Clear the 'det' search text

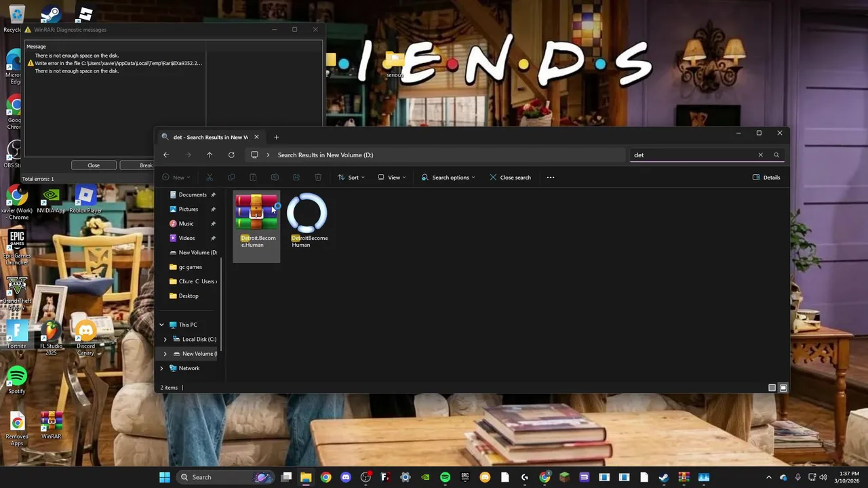(x=760, y=155)
